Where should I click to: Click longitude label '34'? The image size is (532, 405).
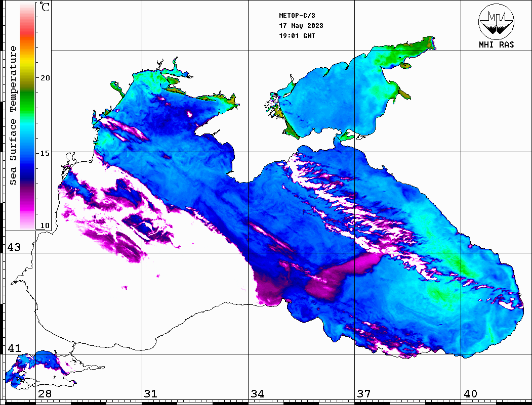(257, 394)
